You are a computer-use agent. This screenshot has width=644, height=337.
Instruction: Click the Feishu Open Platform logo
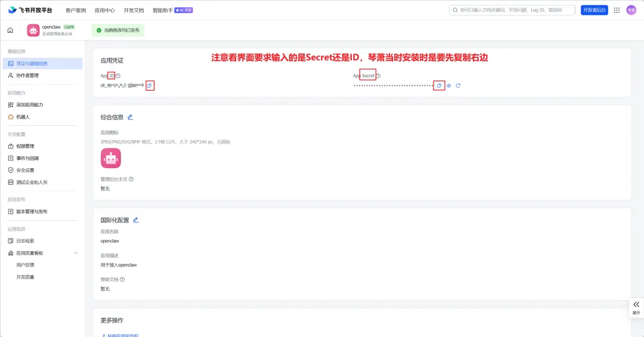pos(30,10)
